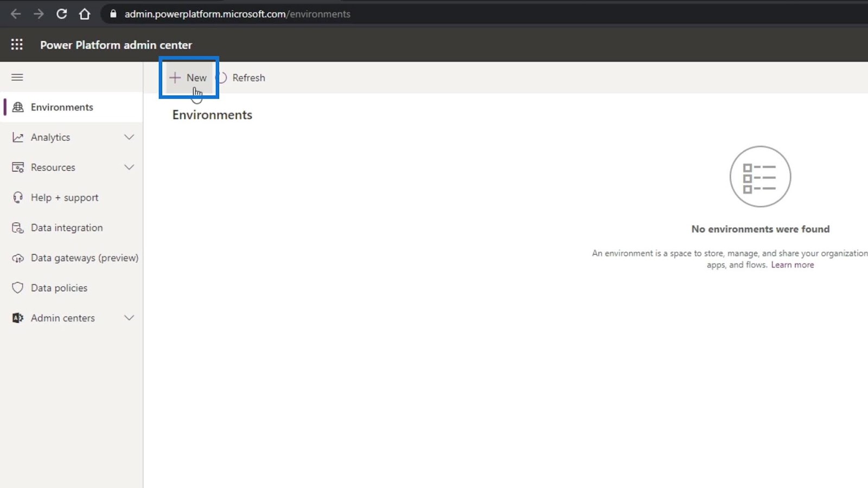The width and height of the screenshot is (868, 488).
Task: Open the app launcher waffle icon
Action: coord(17,44)
